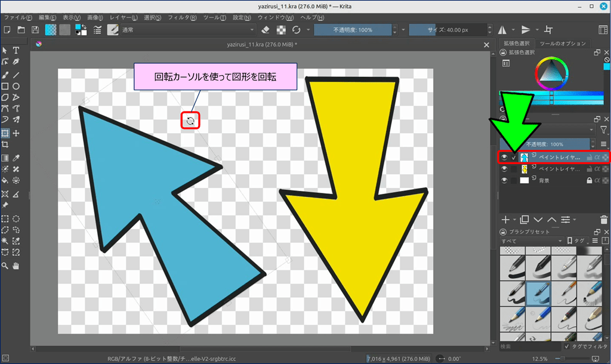Viewport: 611px width, 364px height.
Task: Toggle the タグでフィルタ checkbox
Action: click(567, 346)
